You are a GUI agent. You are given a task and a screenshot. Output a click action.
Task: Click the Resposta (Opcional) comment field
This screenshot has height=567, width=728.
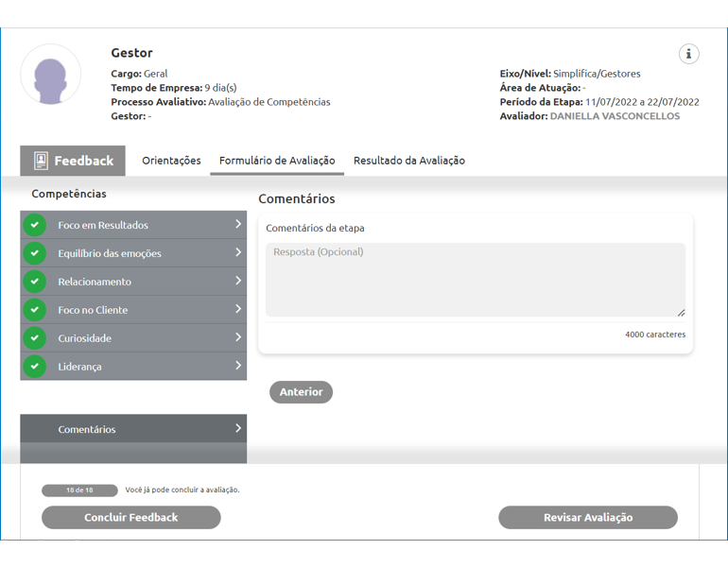coord(475,280)
